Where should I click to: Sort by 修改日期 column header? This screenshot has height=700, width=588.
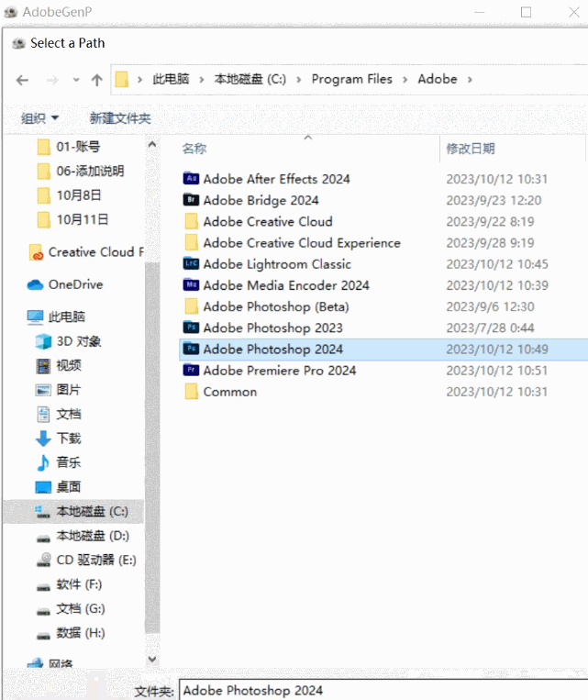click(x=471, y=149)
